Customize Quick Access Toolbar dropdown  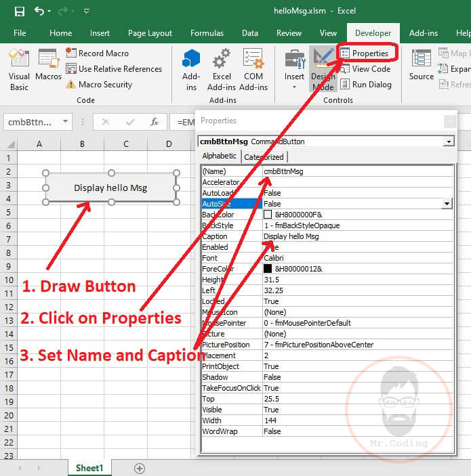[87, 12]
